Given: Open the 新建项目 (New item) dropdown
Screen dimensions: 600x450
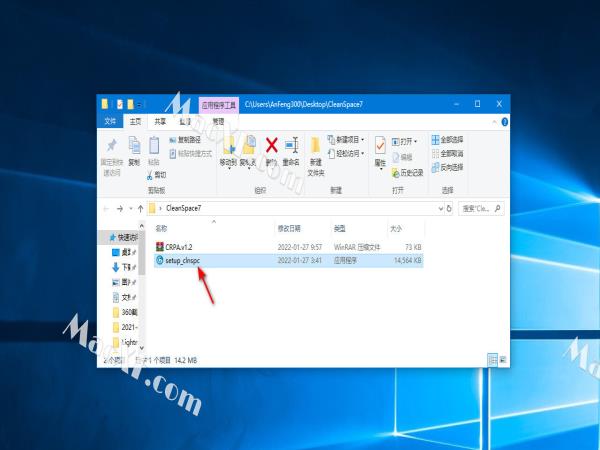Looking at the screenshot, I should click(346, 140).
